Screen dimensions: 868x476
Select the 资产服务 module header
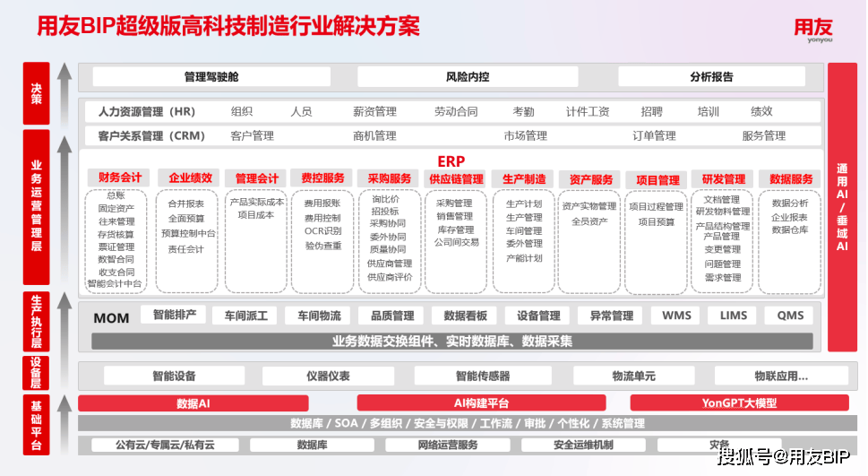pos(590,179)
